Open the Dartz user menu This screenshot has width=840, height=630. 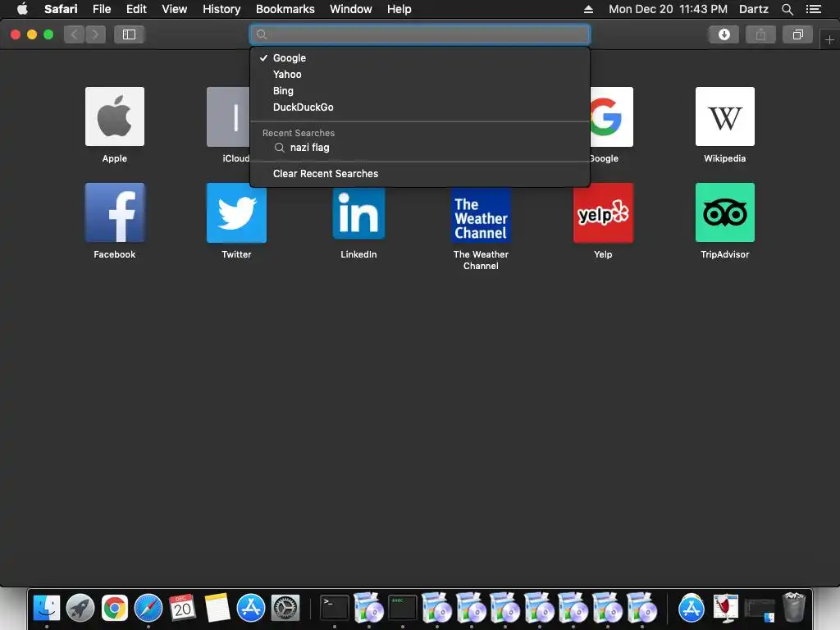coord(753,9)
